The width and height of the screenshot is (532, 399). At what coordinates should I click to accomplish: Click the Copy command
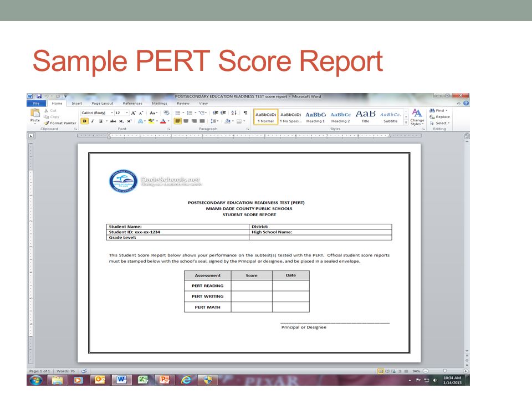(x=51, y=117)
